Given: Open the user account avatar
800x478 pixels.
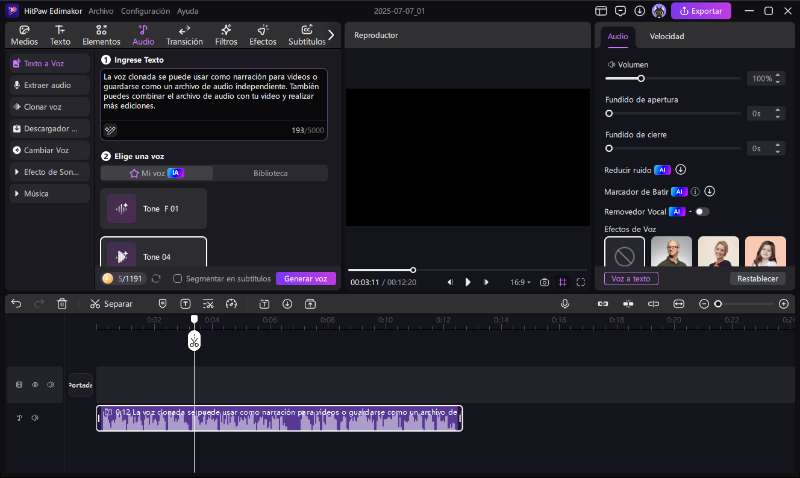Looking at the screenshot, I should pyautogui.click(x=659, y=11).
